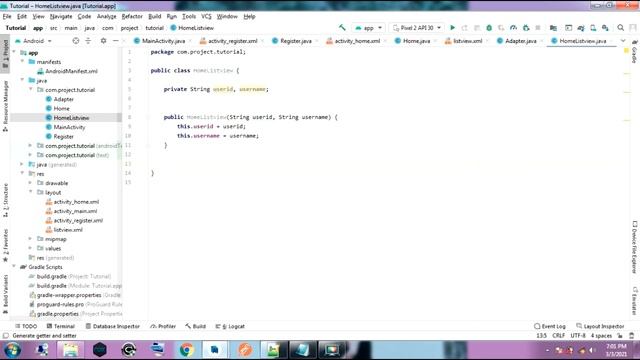
Task: Run the app with the green play button
Action: [452, 28]
